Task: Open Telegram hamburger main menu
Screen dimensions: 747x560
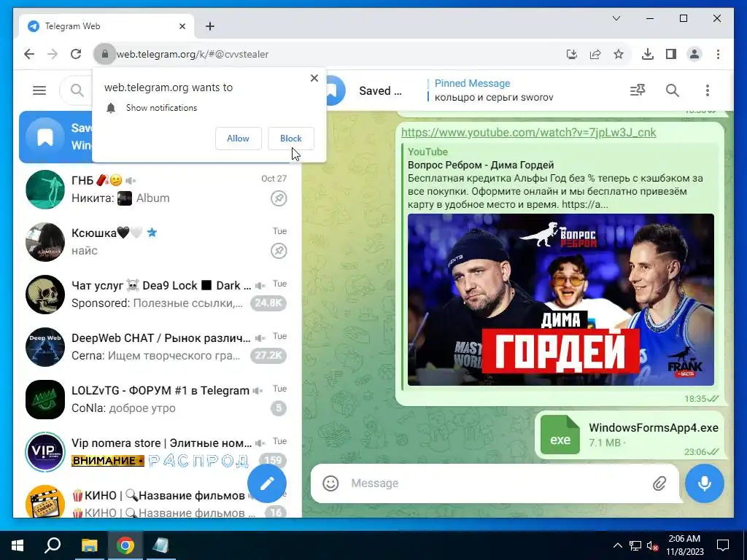Action: pyautogui.click(x=39, y=90)
